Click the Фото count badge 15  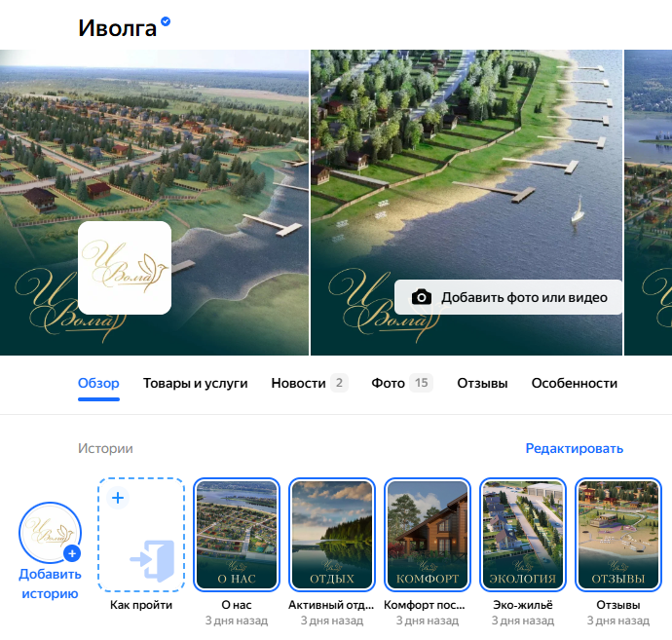click(x=422, y=383)
